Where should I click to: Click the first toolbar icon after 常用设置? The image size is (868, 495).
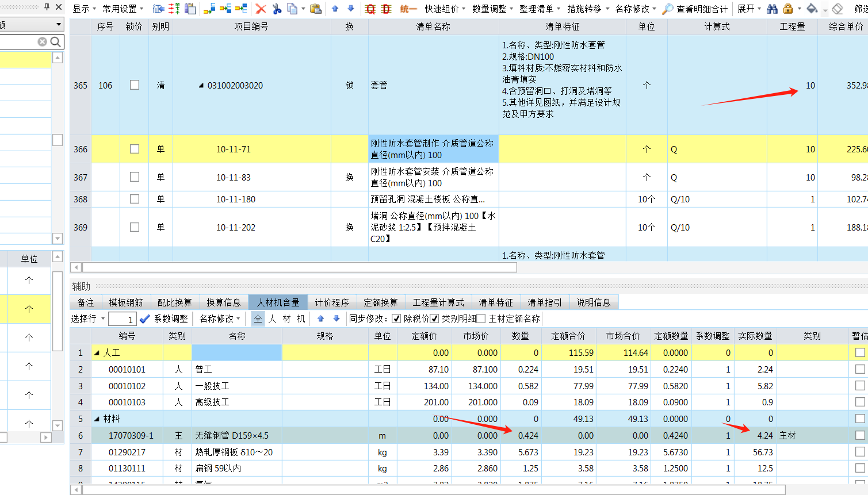pos(159,9)
